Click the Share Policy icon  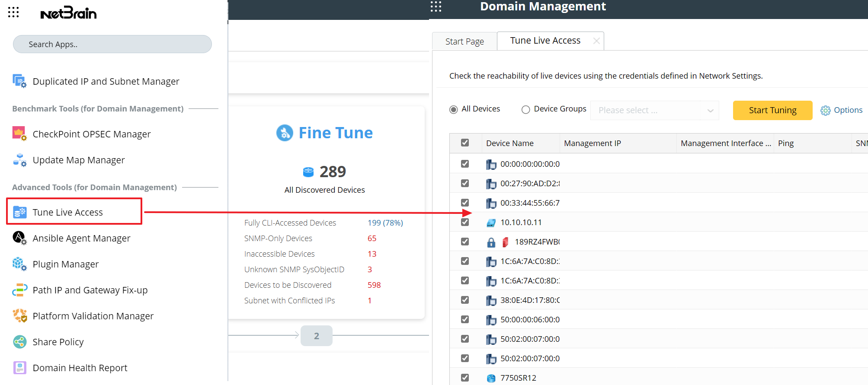point(19,342)
